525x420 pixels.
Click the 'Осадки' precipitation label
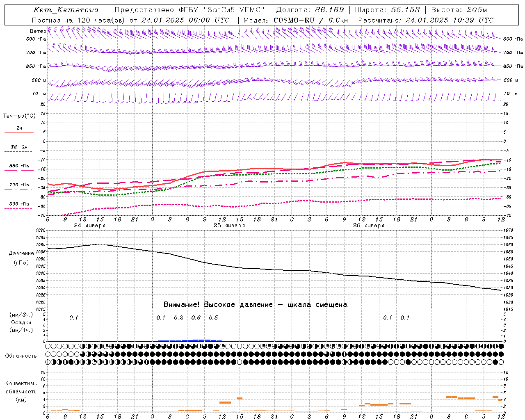pyautogui.click(x=21, y=322)
